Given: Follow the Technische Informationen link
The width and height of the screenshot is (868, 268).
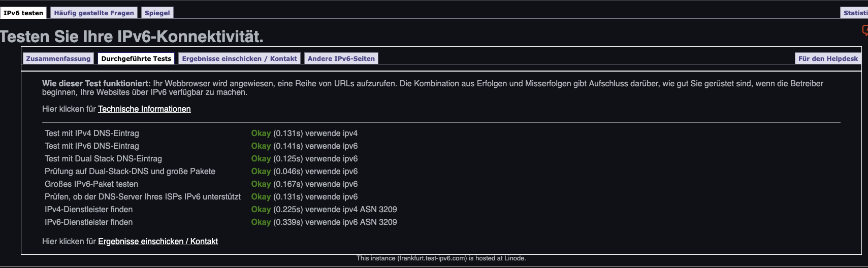Looking at the screenshot, I should pyautogui.click(x=144, y=109).
